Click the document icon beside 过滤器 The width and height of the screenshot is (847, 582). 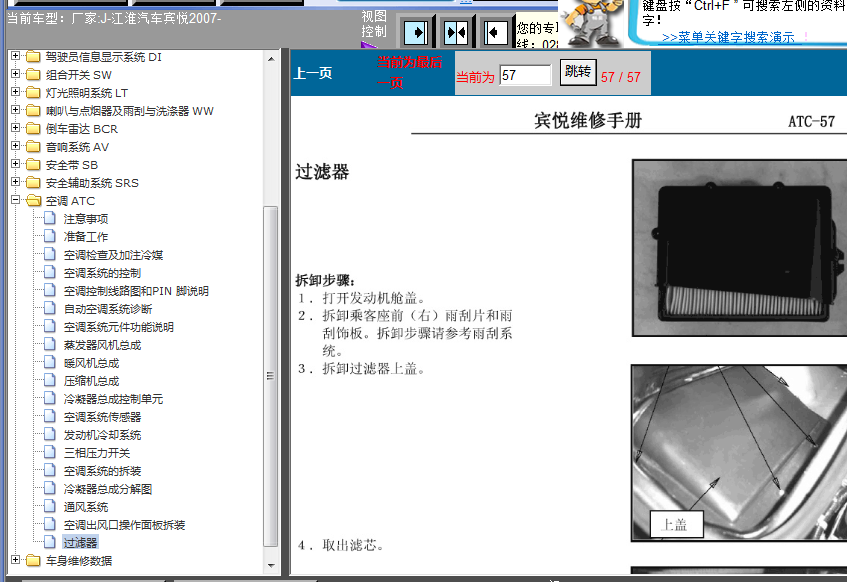50,542
